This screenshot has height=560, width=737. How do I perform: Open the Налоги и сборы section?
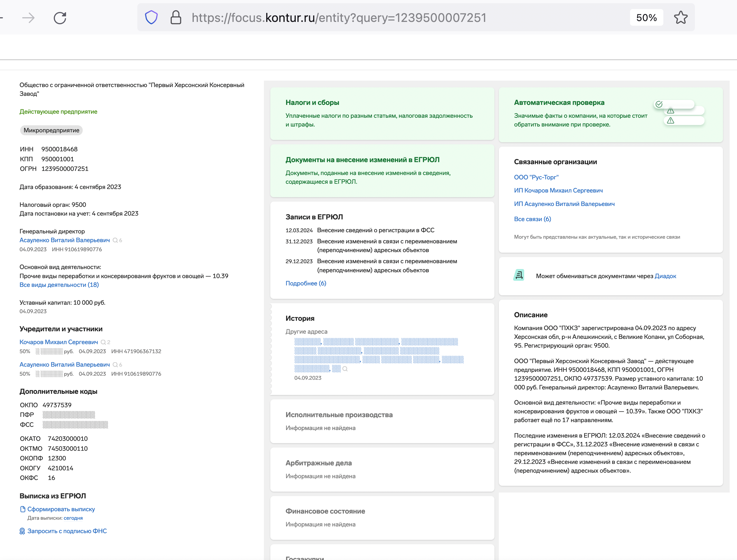point(312,103)
